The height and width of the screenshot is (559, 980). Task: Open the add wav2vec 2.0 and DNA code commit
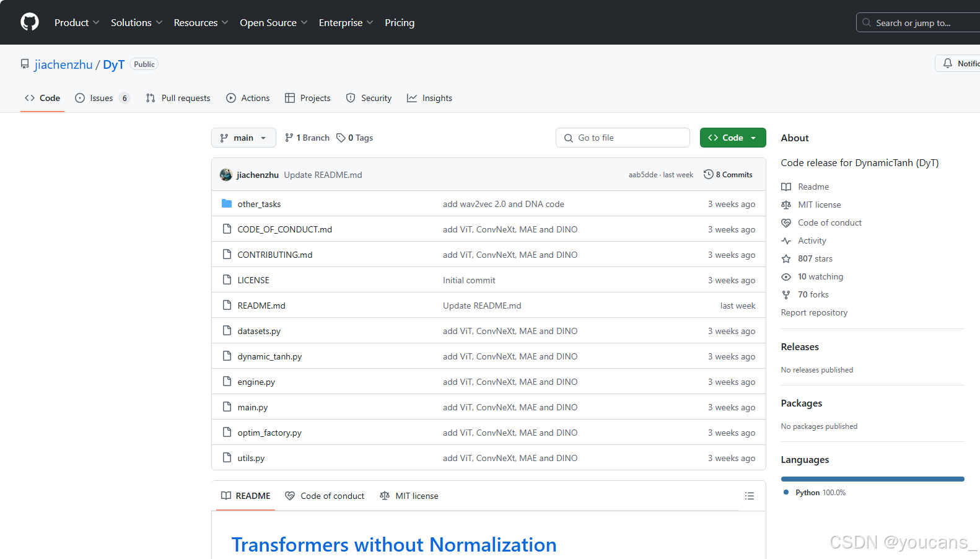504,204
